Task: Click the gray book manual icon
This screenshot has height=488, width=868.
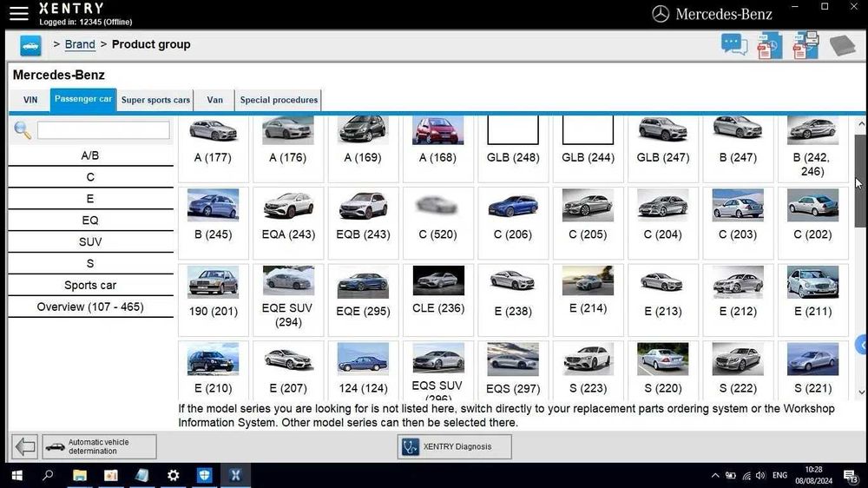Action: (842, 45)
